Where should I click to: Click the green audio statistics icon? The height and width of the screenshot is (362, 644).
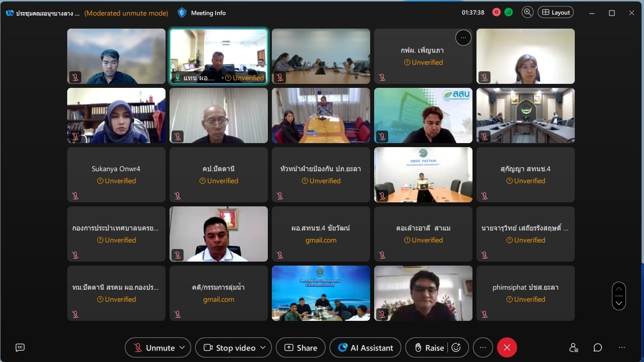point(509,13)
